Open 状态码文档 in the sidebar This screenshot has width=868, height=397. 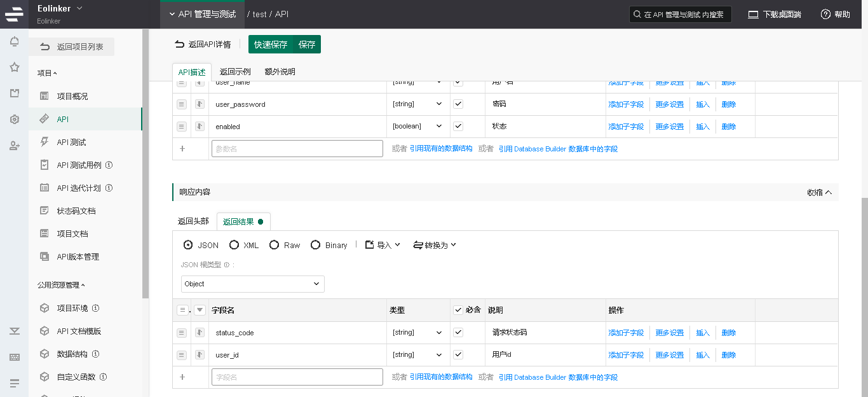click(76, 211)
